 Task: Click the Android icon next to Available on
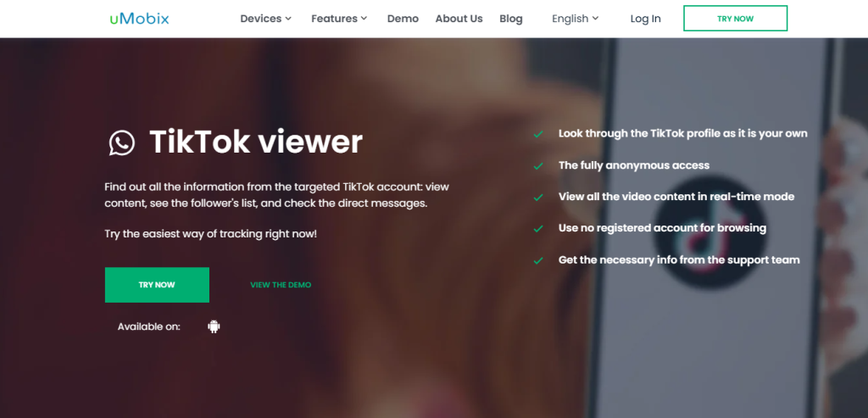tap(214, 326)
